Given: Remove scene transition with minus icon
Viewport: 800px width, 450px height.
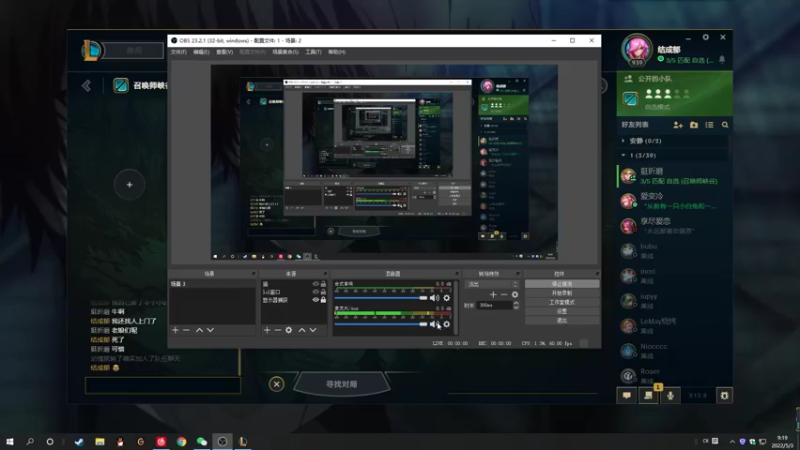Looking at the screenshot, I should coord(504,294).
